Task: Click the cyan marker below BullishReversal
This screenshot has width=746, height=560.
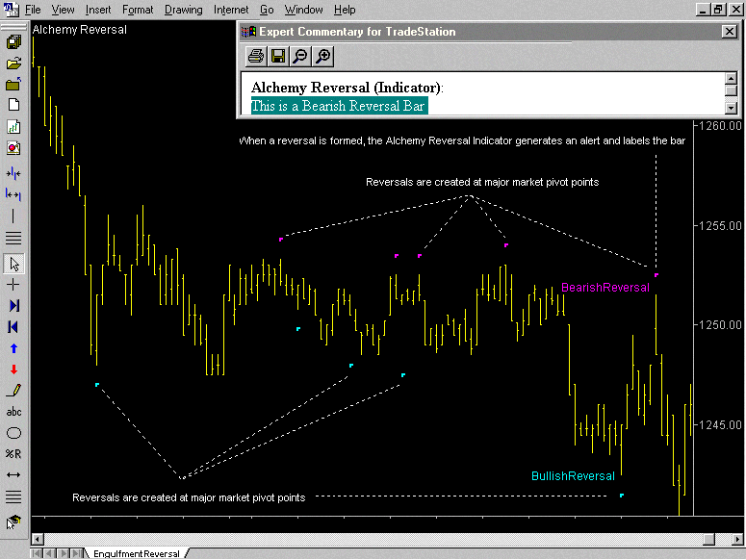Action: tap(622, 496)
